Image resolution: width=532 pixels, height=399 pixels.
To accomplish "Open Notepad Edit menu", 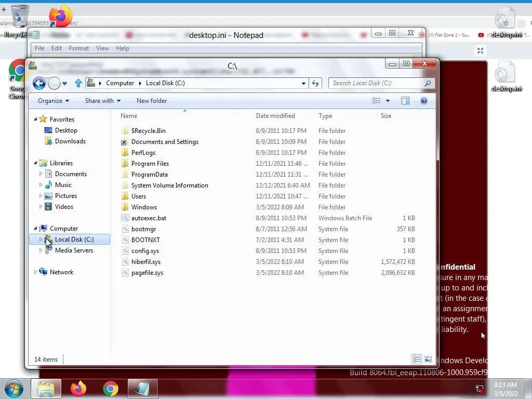I will [56, 48].
